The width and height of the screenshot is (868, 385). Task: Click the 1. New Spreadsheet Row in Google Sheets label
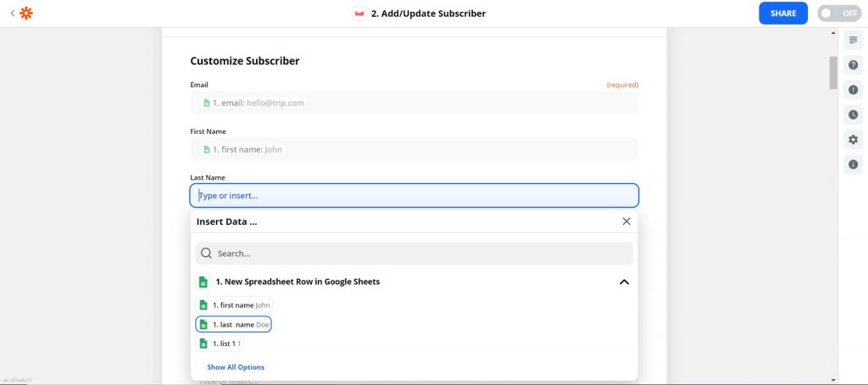(298, 282)
